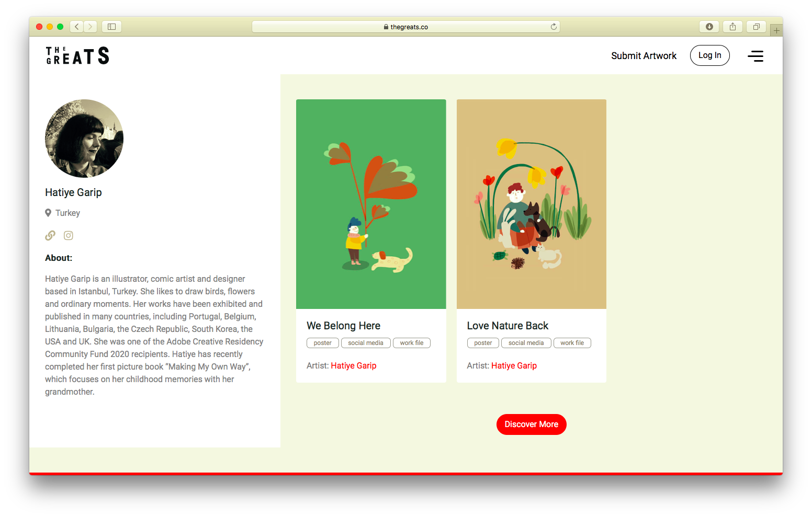Click the website link icon under Turkey
The image size is (812, 517).
[x=50, y=236]
